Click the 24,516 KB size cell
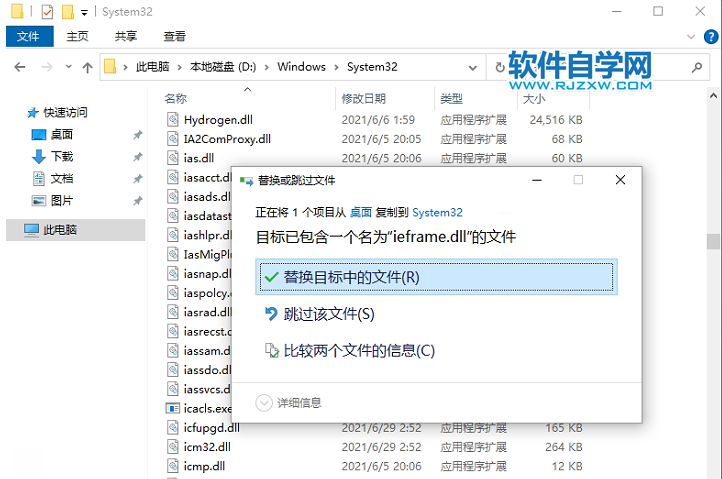 point(556,120)
